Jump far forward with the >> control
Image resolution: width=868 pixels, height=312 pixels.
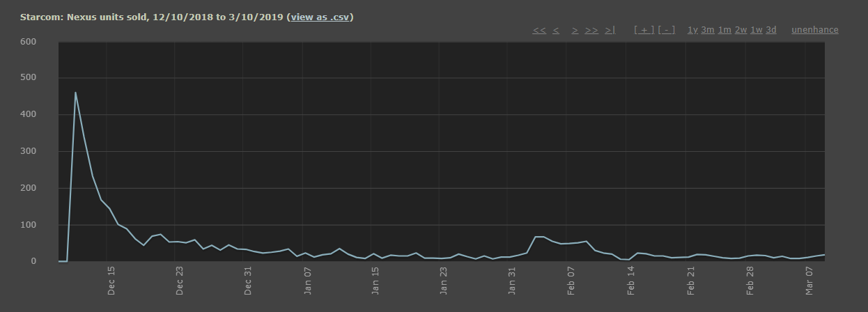point(591,30)
